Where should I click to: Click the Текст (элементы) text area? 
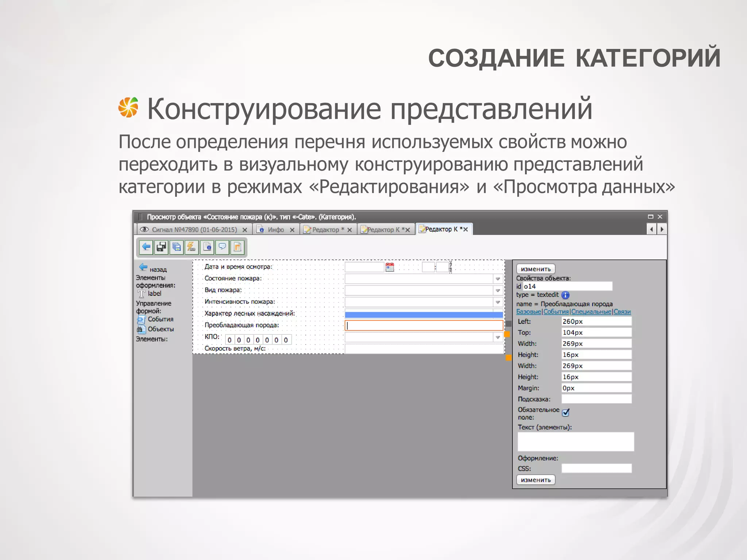click(576, 442)
